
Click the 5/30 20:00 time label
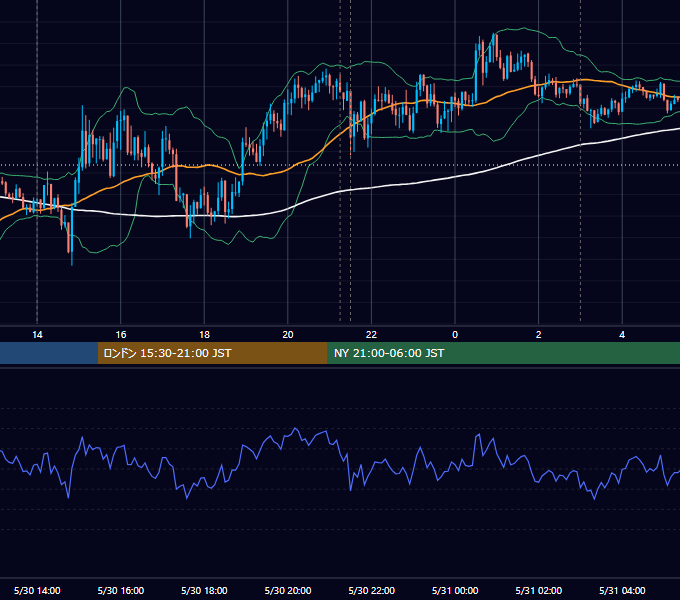pos(288,590)
